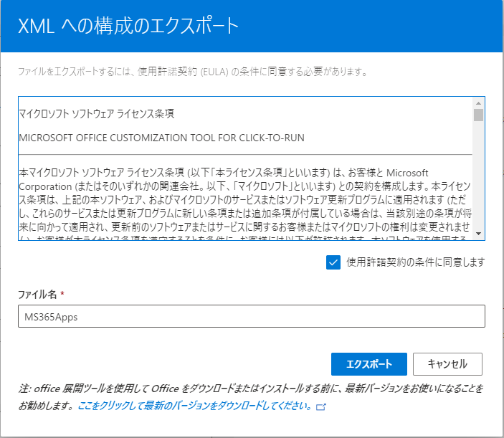Uncheck the 使用許諾契約の条件に同意します checkbox

[x=333, y=262]
